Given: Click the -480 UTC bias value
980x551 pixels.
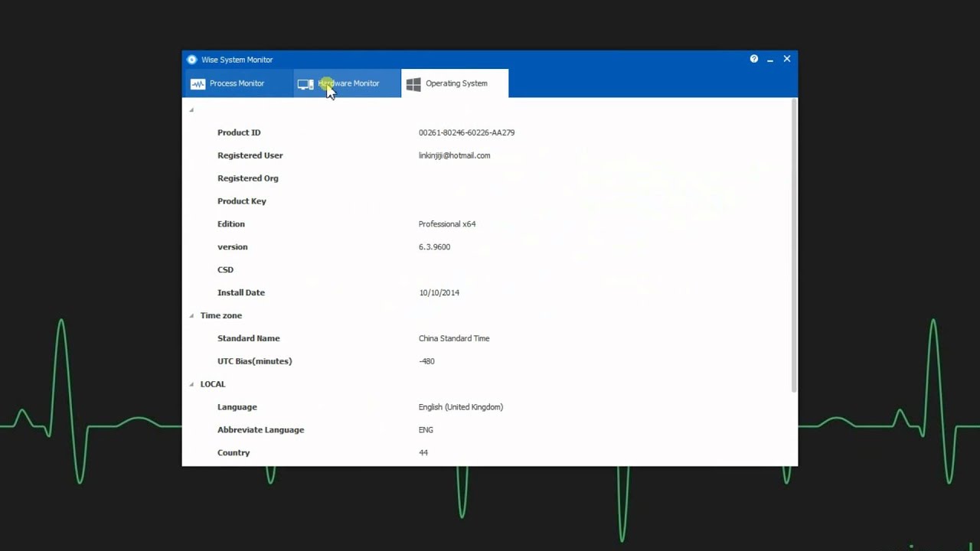Looking at the screenshot, I should coord(426,361).
